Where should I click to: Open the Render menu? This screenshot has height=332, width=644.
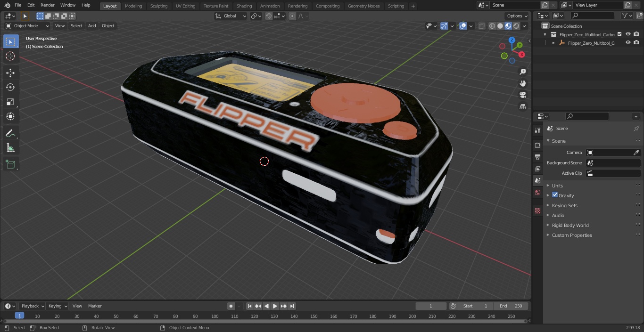coord(48,5)
